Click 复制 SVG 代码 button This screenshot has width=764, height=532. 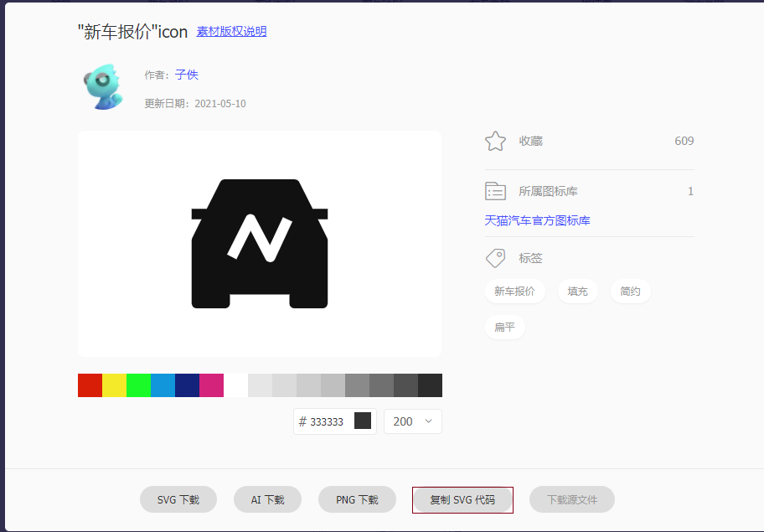(462, 499)
